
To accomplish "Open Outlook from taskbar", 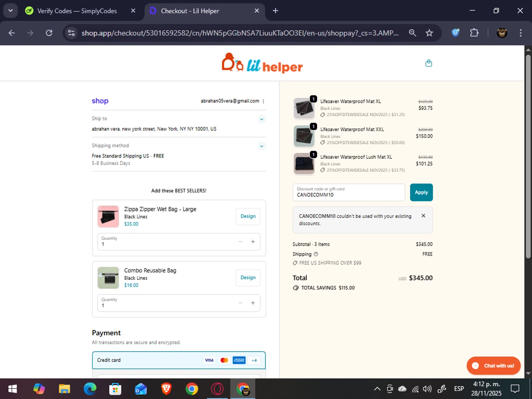I will click(141, 389).
